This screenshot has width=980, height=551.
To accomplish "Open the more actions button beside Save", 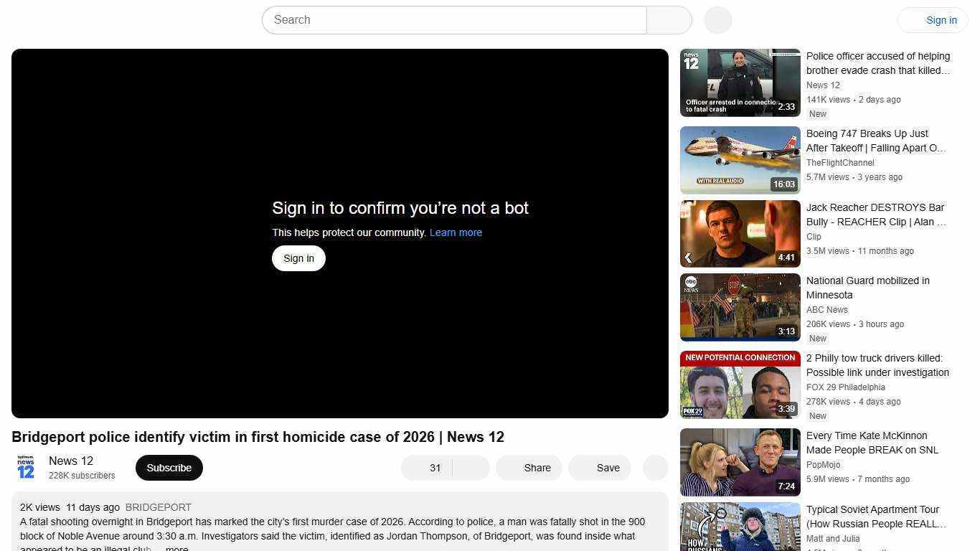I will pos(655,468).
